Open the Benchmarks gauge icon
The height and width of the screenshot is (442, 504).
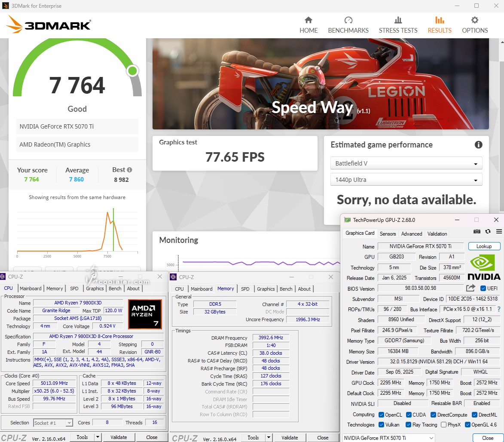point(348,20)
